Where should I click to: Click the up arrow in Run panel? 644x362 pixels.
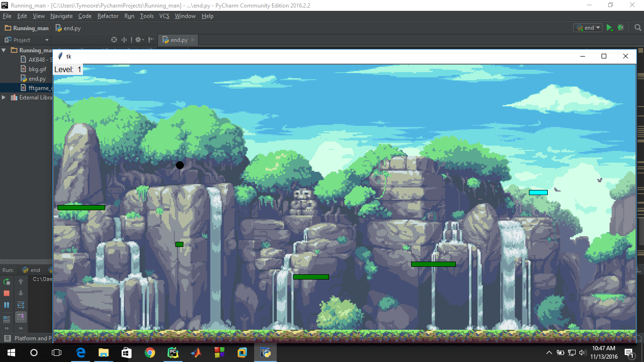[x=21, y=282]
